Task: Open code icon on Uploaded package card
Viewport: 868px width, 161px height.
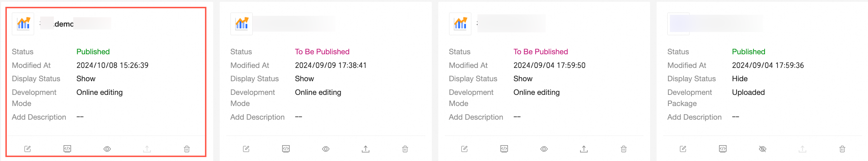Action: [x=723, y=149]
